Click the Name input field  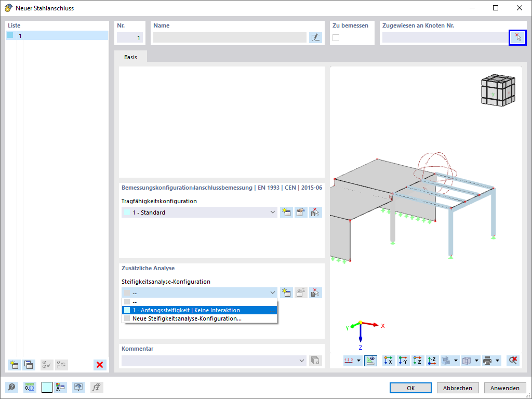click(x=230, y=37)
